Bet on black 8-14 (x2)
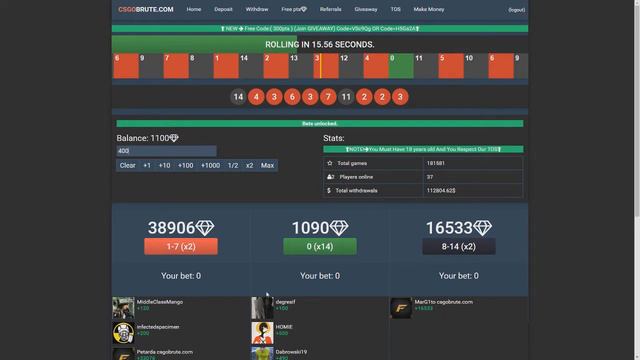The height and width of the screenshot is (360, 640). (458, 247)
